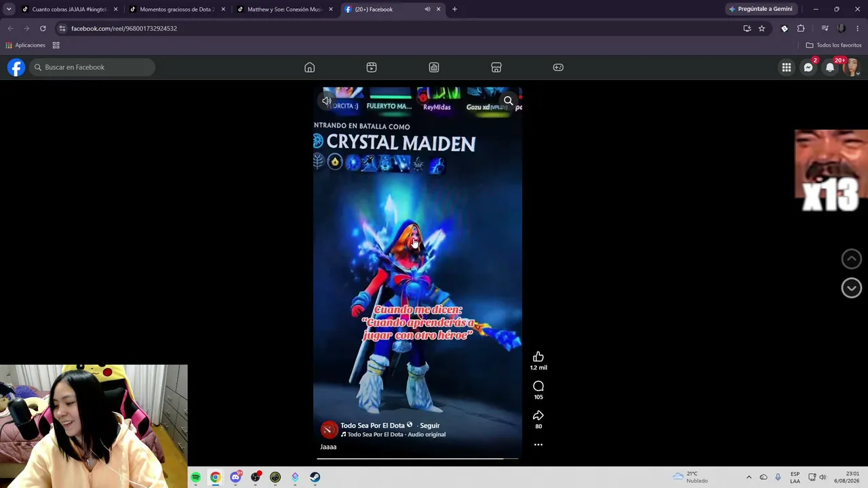Click the search magnifier on the reel
The image size is (868, 488).
(508, 101)
